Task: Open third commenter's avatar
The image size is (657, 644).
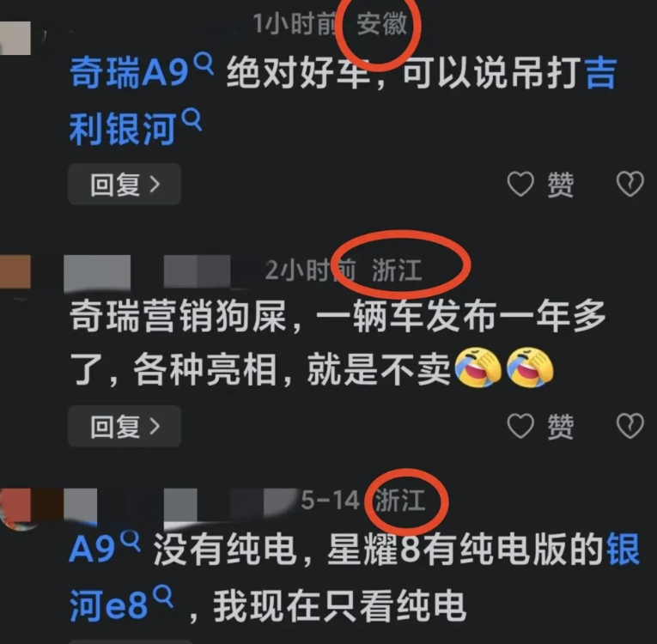Action: [x=15, y=508]
